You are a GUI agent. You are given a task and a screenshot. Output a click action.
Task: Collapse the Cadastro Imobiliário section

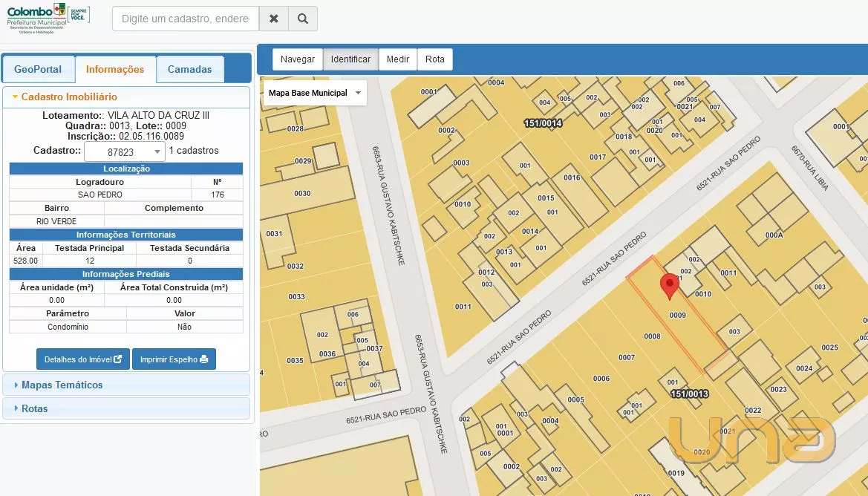[x=68, y=97]
